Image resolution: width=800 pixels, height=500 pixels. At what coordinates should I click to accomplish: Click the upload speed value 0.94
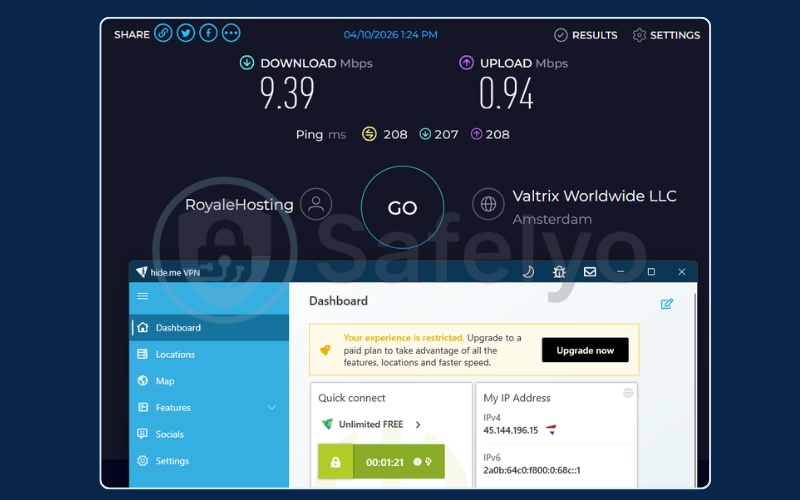pyautogui.click(x=507, y=93)
